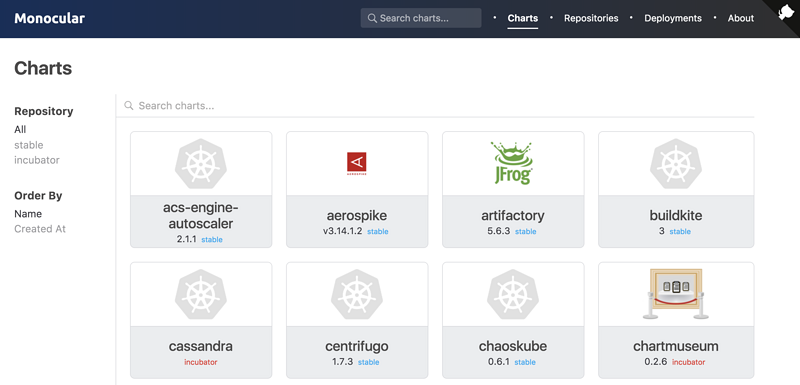Viewport: 800px width, 385px height.
Task: Click the magnifier icon in main search bar
Action: tap(129, 106)
